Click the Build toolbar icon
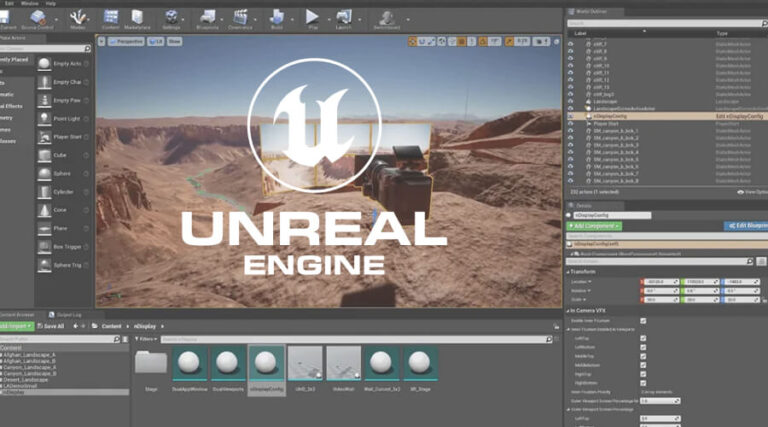Image resolution: width=768 pixels, height=427 pixels. pyautogui.click(x=277, y=20)
